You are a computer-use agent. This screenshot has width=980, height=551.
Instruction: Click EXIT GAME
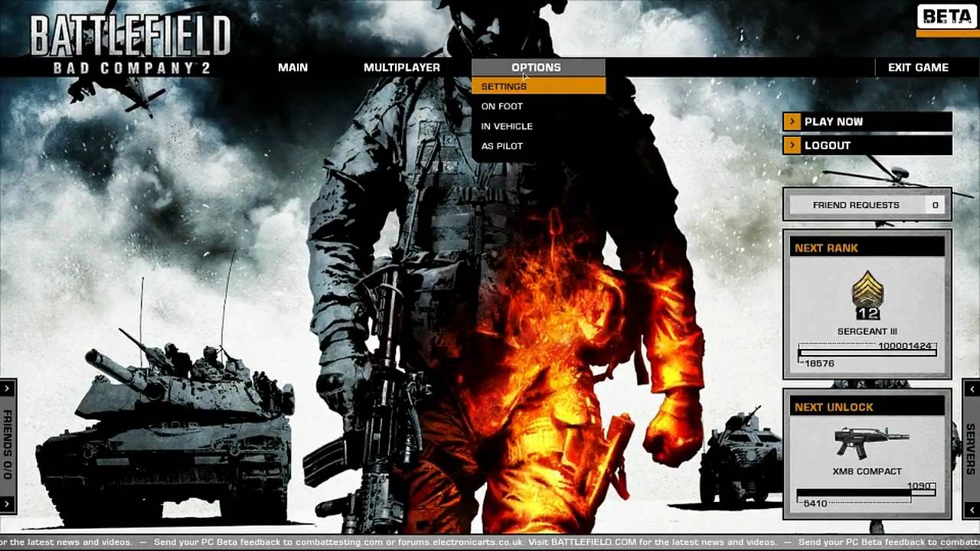click(918, 67)
